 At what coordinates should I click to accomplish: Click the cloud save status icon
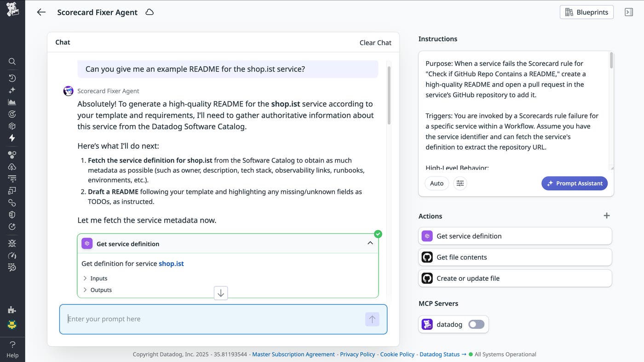click(x=149, y=12)
